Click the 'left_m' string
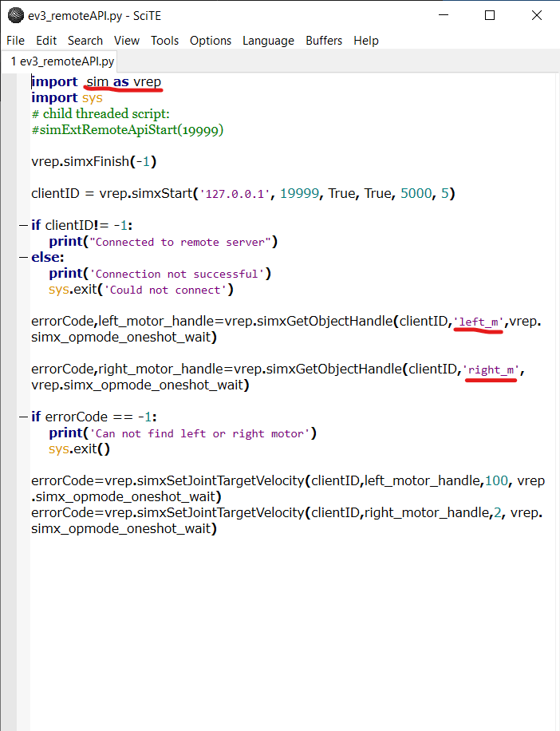 (479, 322)
